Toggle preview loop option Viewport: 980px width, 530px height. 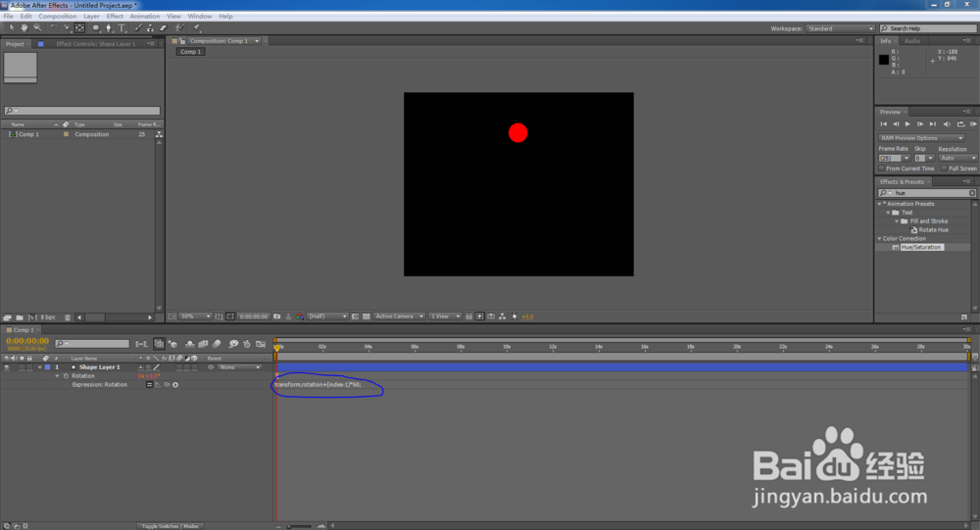961,123
